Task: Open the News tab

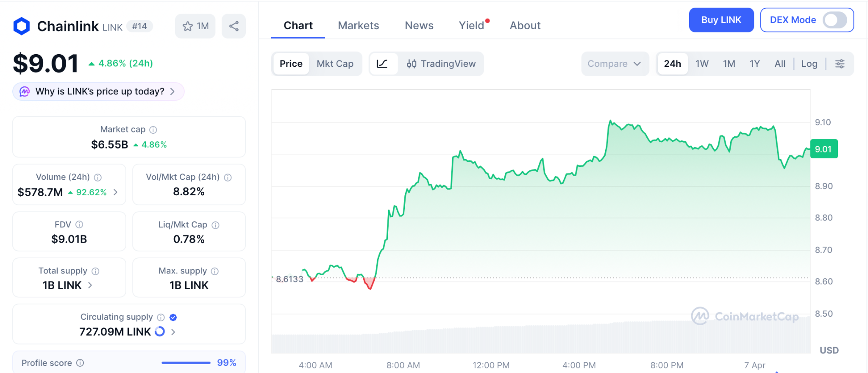Action: (419, 25)
